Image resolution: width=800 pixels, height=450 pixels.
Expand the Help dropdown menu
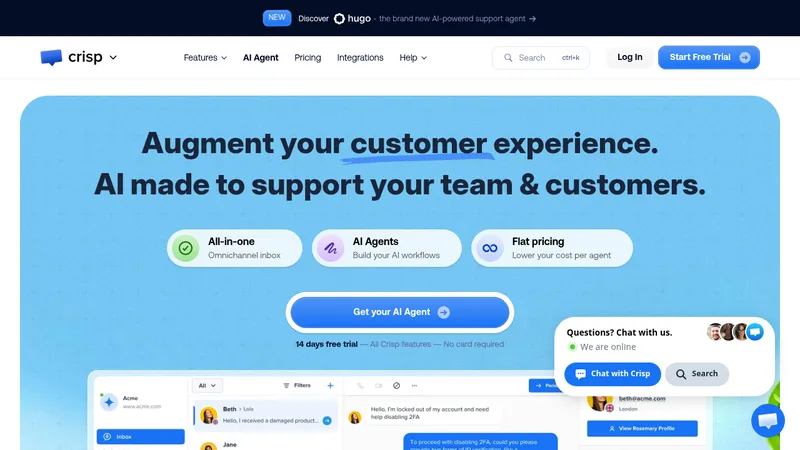coord(413,58)
